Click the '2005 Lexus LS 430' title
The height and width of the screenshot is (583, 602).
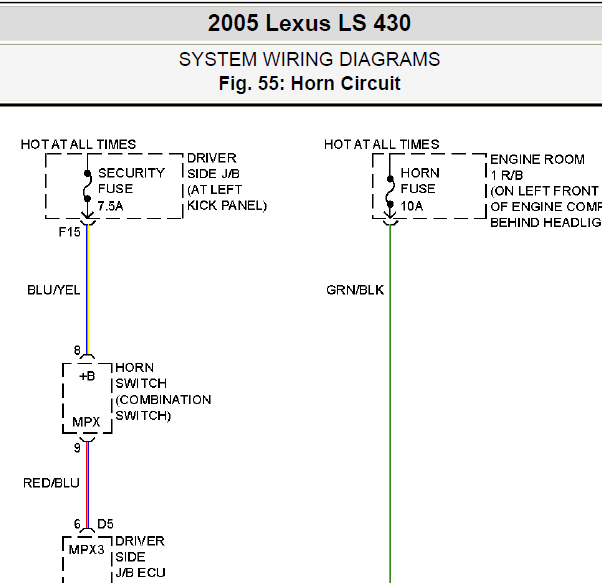coord(309,23)
